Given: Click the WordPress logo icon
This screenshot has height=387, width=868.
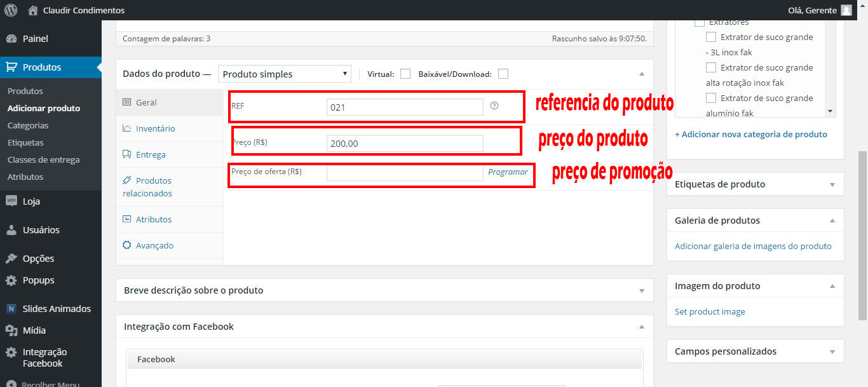Looking at the screenshot, I should pyautogui.click(x=11, y=10).
